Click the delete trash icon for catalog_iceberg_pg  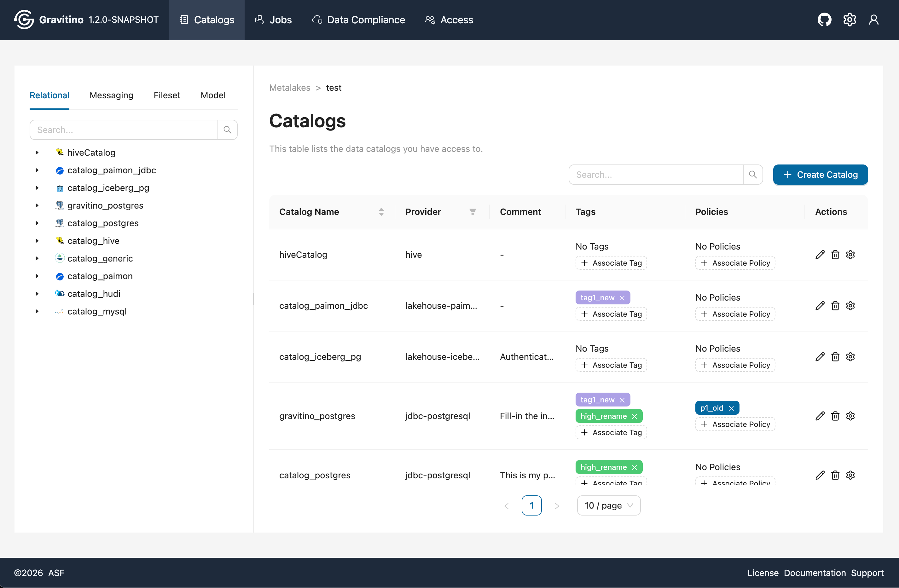click(x=835, y=356)
